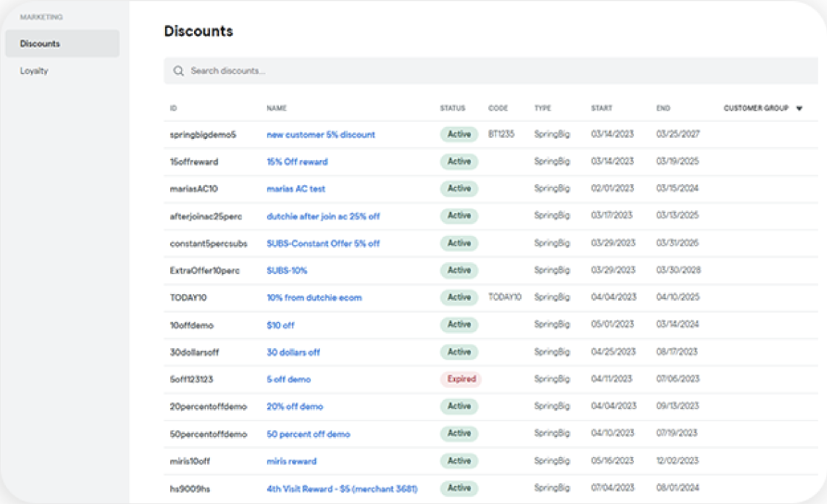Select the afterjoinac25perc ID cell
Image resolution: width=827 pixels, height=504 pixels.
[206, 216]
